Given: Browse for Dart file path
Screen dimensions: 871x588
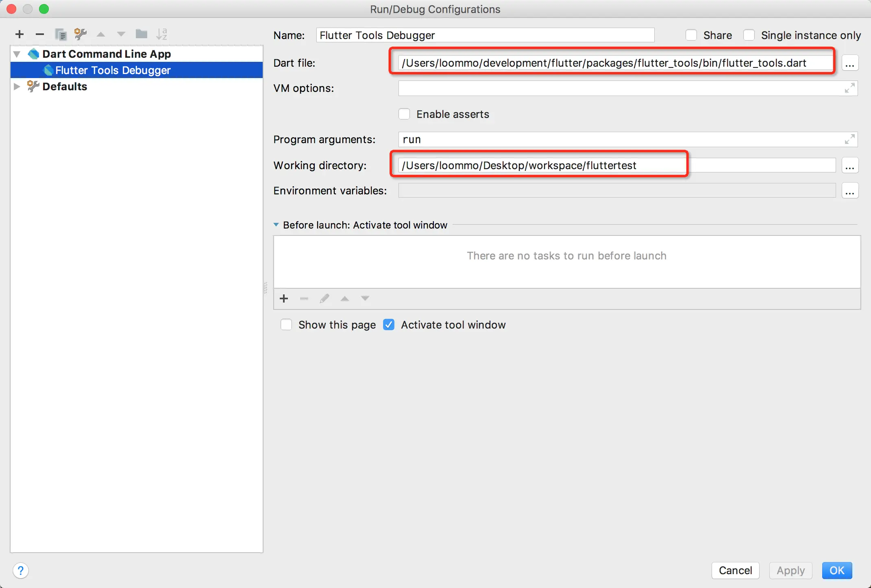Looking at the screenshot, I should pos(850,63).
